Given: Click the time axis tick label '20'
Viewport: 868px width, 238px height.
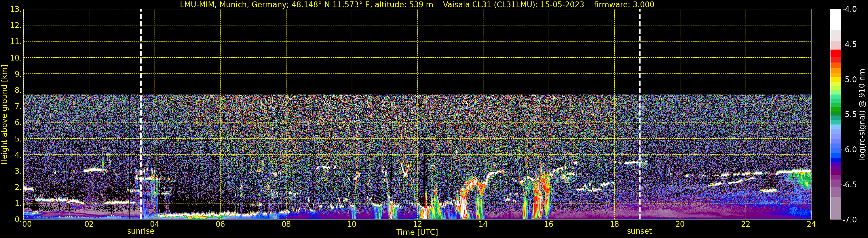Looking at the screenshot, I should point(680,224).
